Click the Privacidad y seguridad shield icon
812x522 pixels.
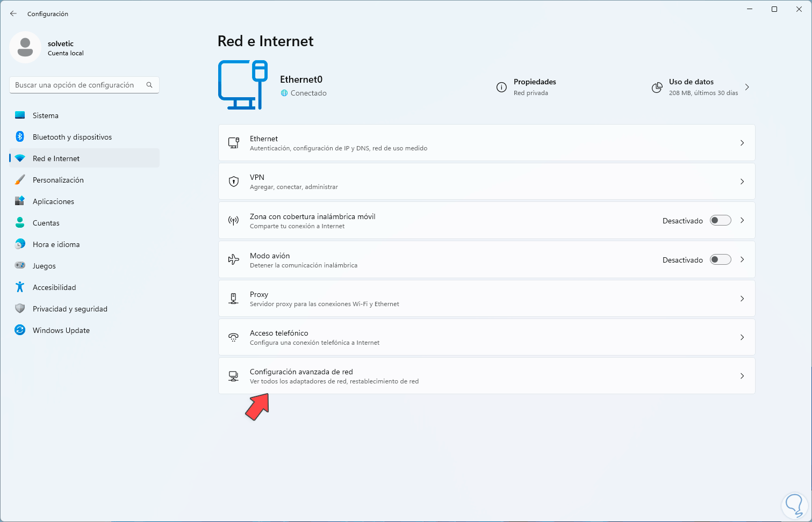click(x=20, y=309)
